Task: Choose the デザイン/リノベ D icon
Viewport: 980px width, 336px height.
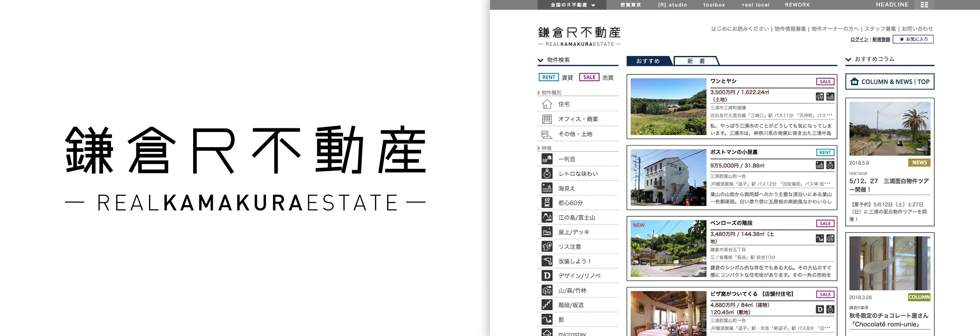Action: tap(547, 276)
